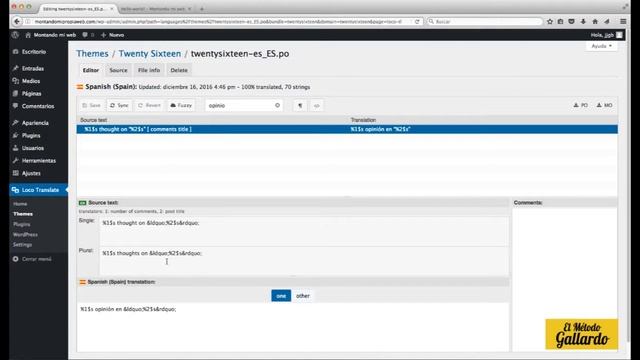
Task: Click Themes breadcrumb link
Action: click(x=92, y=54)
